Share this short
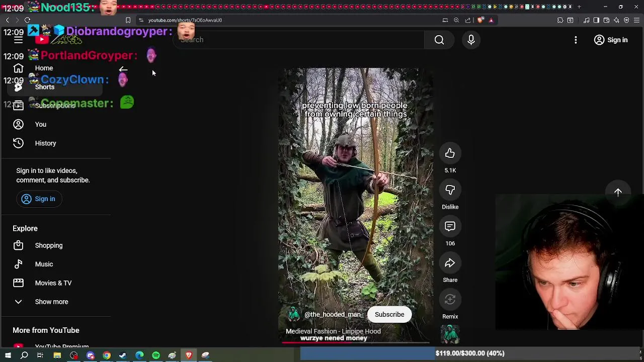Viewport: 644px width, 362px height. coord(450,263)
